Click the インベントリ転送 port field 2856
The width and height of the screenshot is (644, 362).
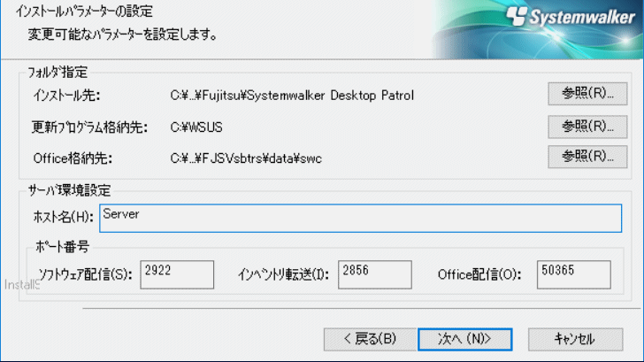374,274
